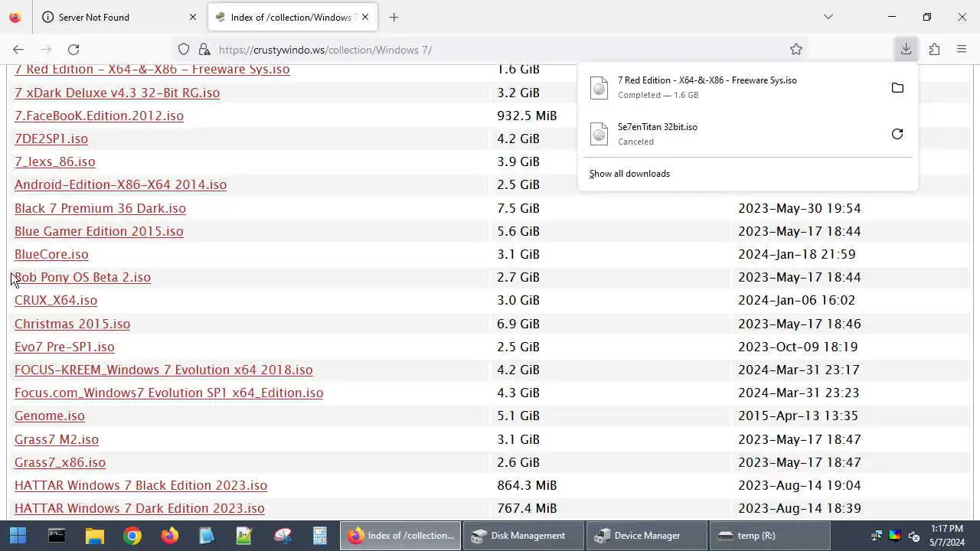The image size is (980, 551).
Task: Launch Google Chrome from the taskbar
Action: (132, 536)
